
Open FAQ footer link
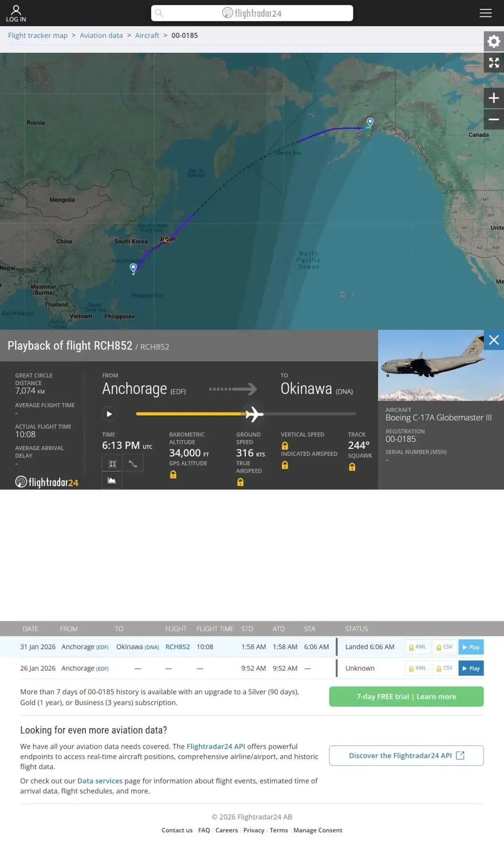204,830
